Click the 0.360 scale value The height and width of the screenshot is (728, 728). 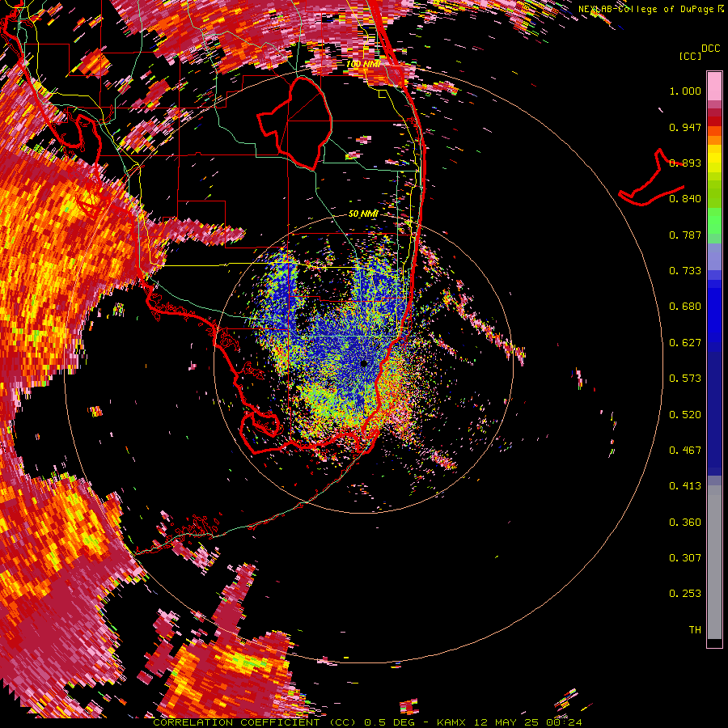click(x=685, y=523)
